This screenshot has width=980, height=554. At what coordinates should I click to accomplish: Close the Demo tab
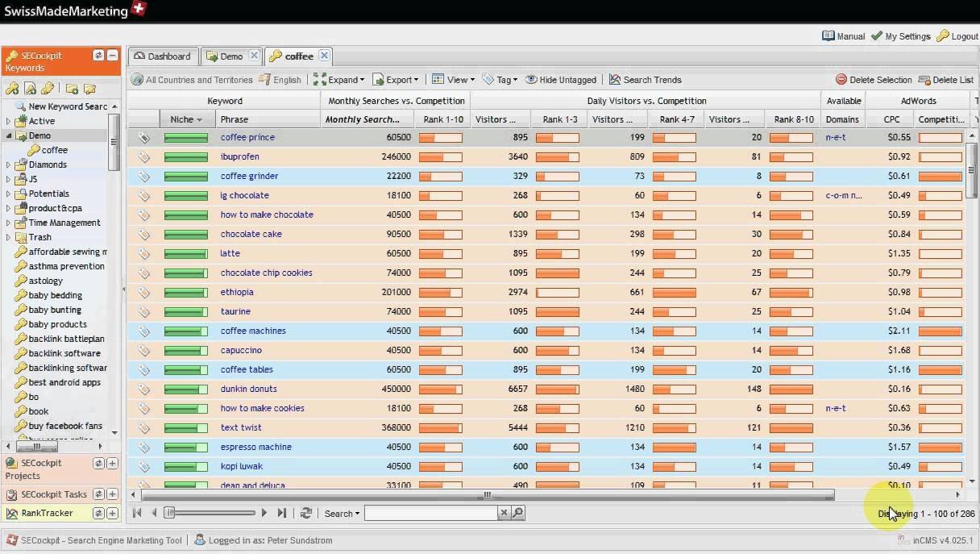254,56
